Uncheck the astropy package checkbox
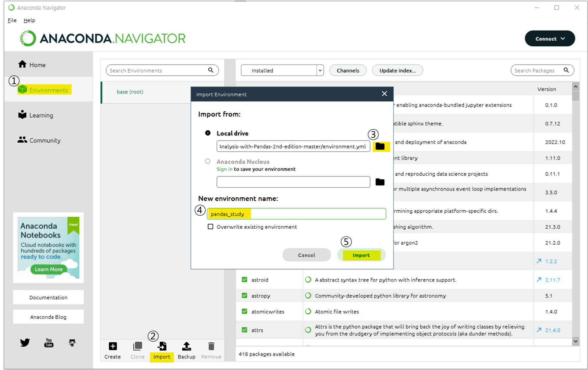Image resolution: width=588 pixels, height=370 pixels. click(x=244, y=295)
